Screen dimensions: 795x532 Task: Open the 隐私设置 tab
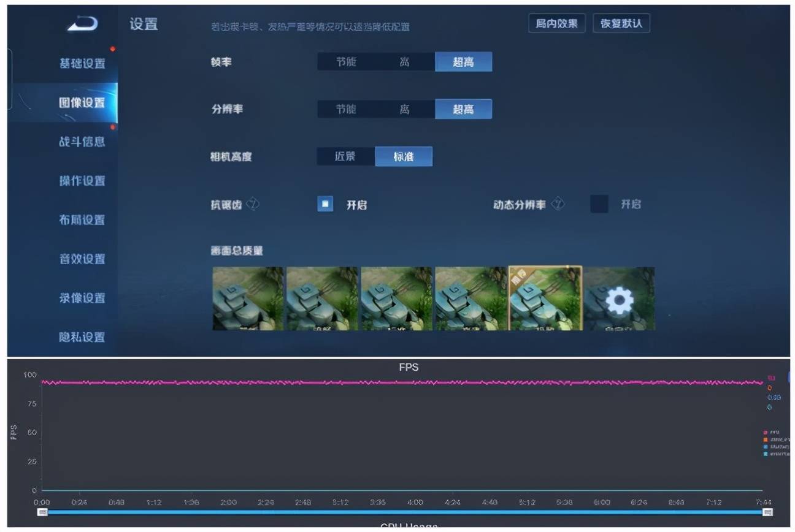(82, 336)
